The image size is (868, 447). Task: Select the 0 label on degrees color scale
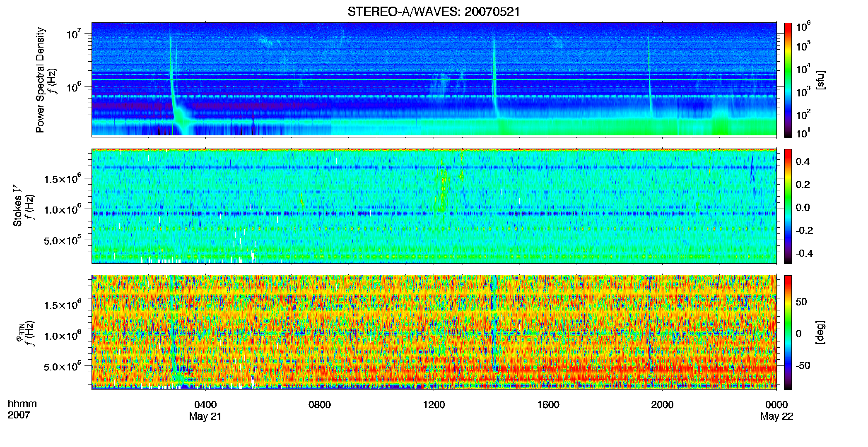pyautogui.click(x=799, y=333)
